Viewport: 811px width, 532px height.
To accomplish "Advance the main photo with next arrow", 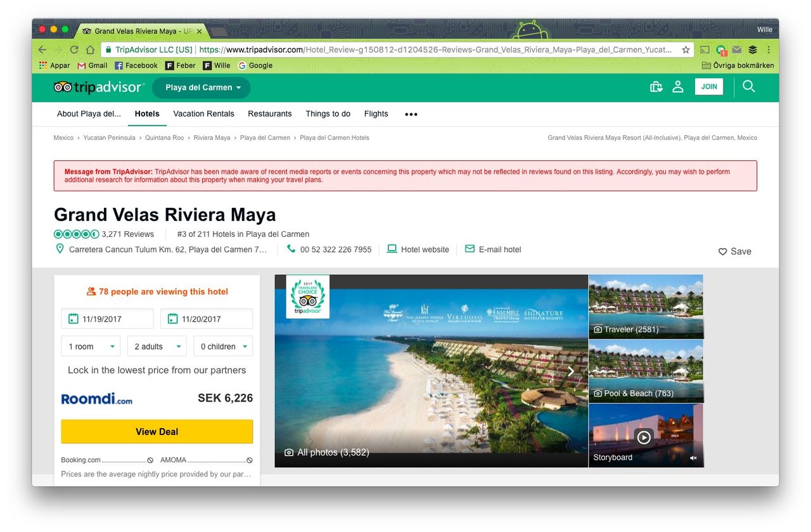I will [x=571, y=371].
